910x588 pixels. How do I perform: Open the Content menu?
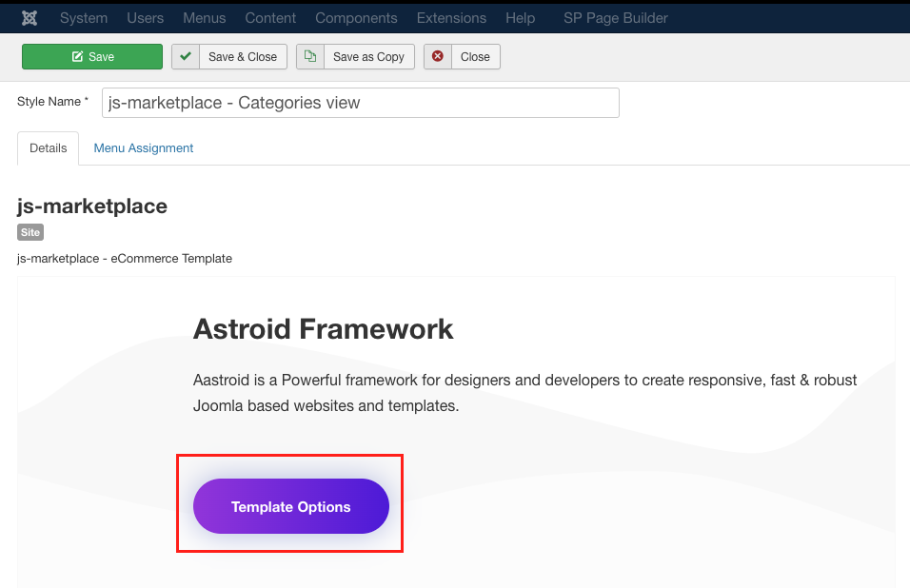tap(270, 18)
